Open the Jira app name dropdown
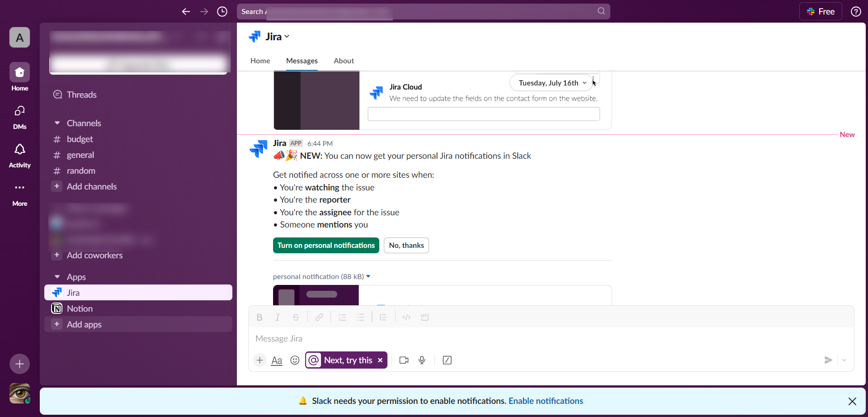 pos(277,37)
